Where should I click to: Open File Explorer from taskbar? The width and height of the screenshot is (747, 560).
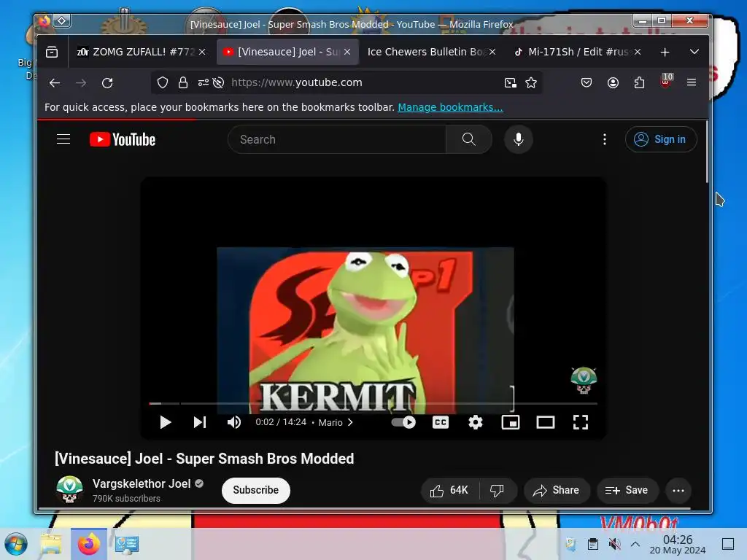pos(52,544)
